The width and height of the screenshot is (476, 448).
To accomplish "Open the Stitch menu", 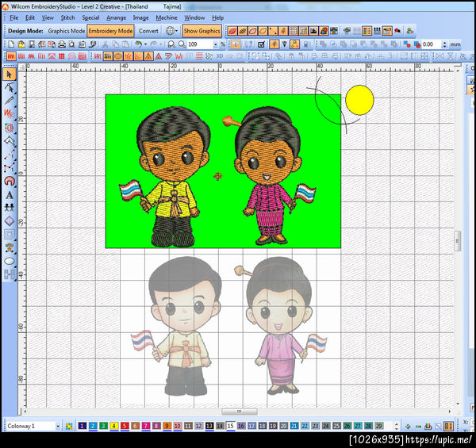I will (67, 18).
